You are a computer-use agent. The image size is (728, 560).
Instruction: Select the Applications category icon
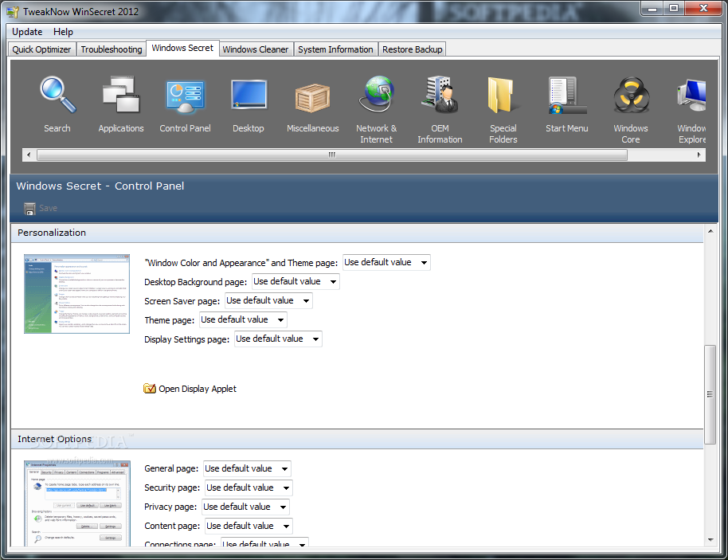click(x=121, y=95)
